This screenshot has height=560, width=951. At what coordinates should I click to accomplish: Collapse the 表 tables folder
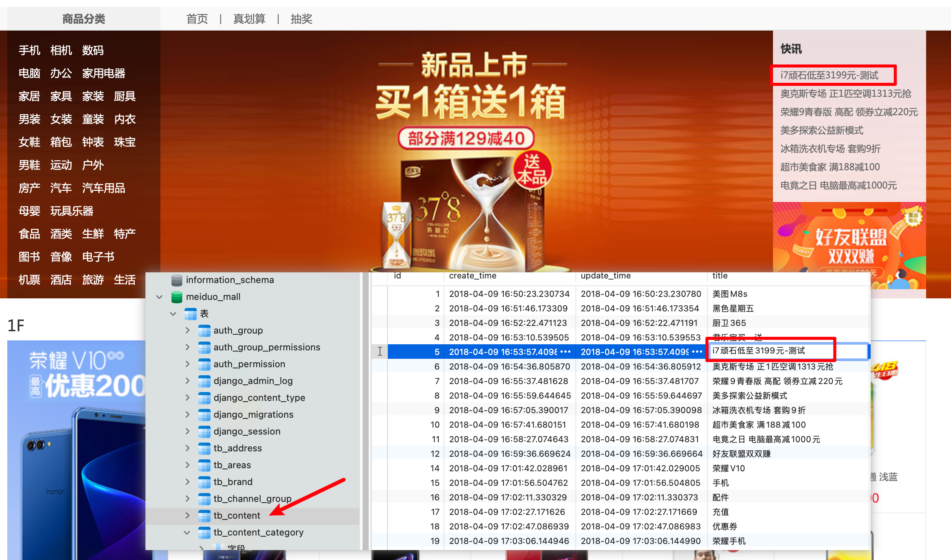tap(173, 314)
